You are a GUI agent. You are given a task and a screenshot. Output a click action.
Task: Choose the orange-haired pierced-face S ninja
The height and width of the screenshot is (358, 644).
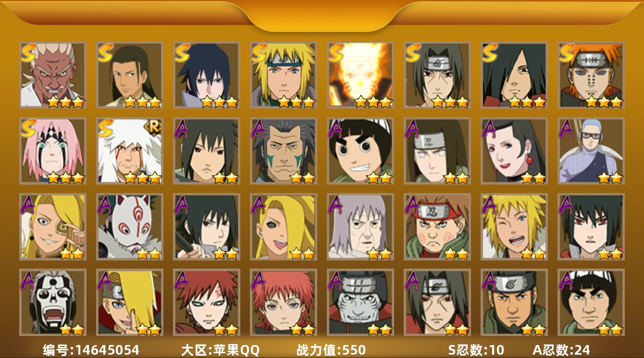pyautogui.click(x=591, y=75)
